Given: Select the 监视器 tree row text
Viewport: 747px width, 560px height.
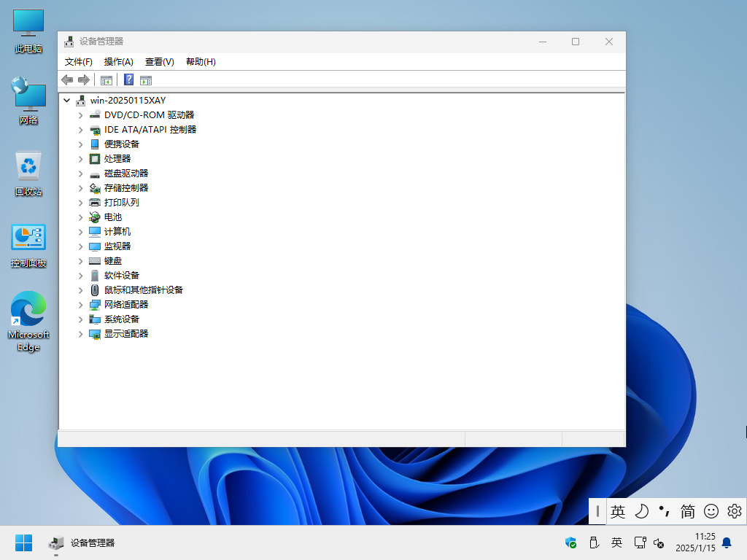Looking at the screenshot, I should (117, 246).
